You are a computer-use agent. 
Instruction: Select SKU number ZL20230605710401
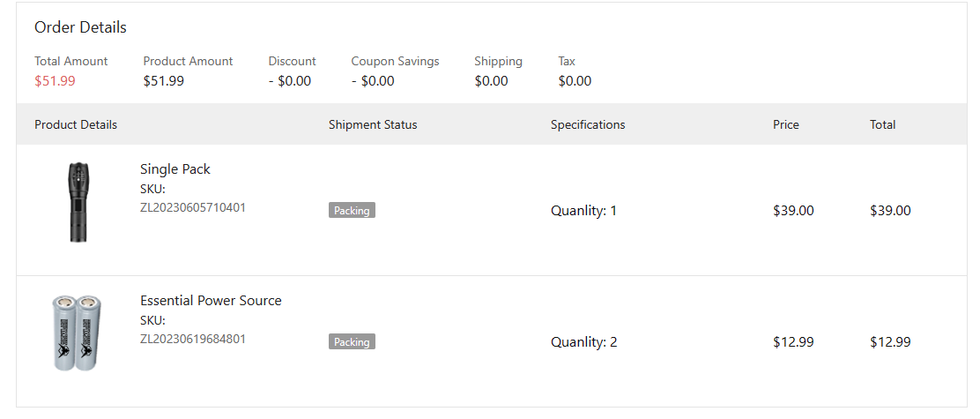[193, 207]
